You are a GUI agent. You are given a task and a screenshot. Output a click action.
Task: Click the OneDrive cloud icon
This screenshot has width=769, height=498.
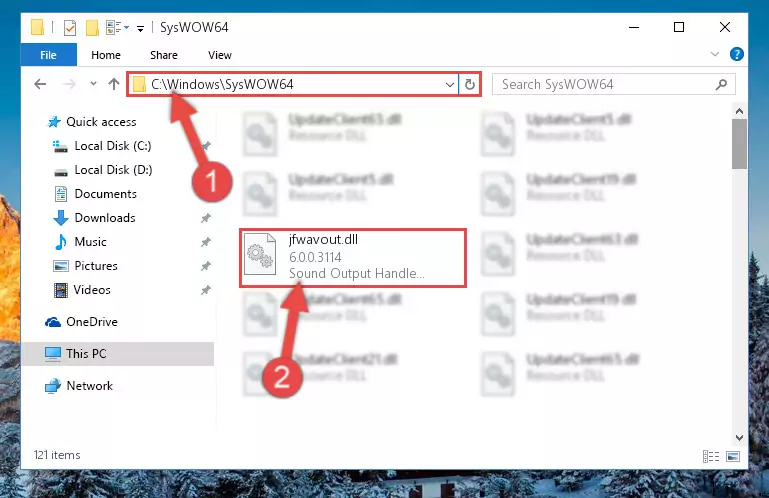[x=53, y=322]
